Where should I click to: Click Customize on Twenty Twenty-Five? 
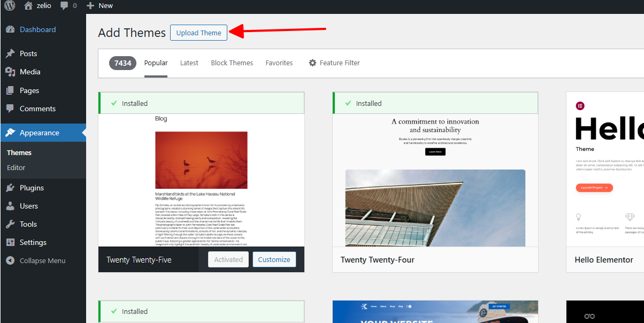pos(274,259)
